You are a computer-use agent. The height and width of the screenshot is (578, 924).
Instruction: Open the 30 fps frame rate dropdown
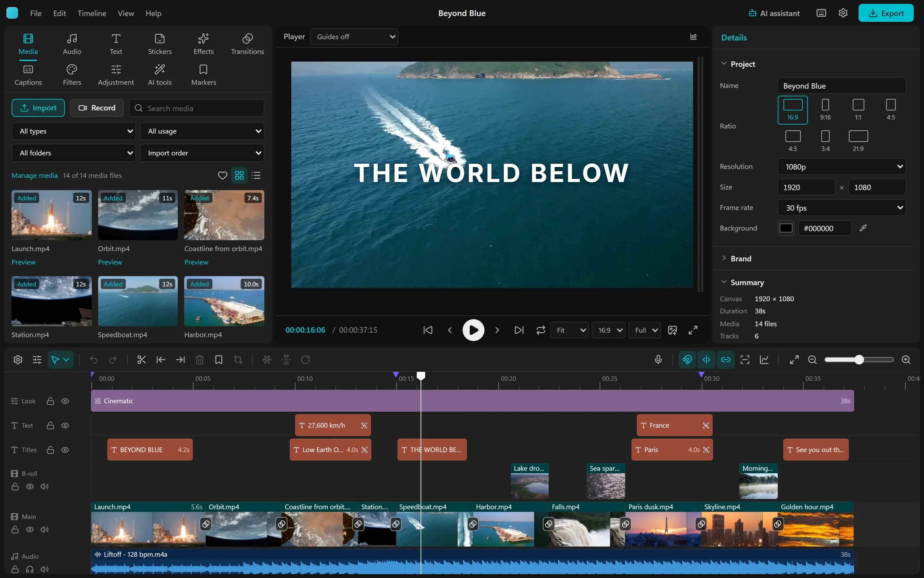[x=842, y=207]
